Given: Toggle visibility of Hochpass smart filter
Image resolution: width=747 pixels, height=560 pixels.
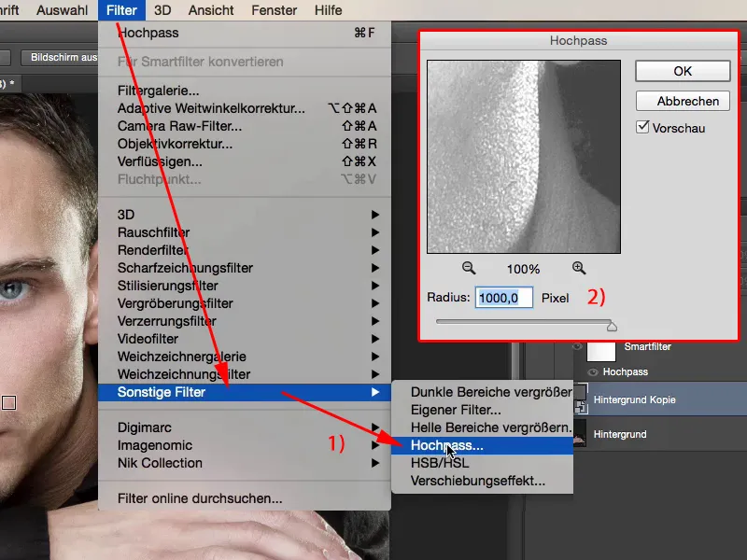Looking at the screenshot, I should [593, 371].
